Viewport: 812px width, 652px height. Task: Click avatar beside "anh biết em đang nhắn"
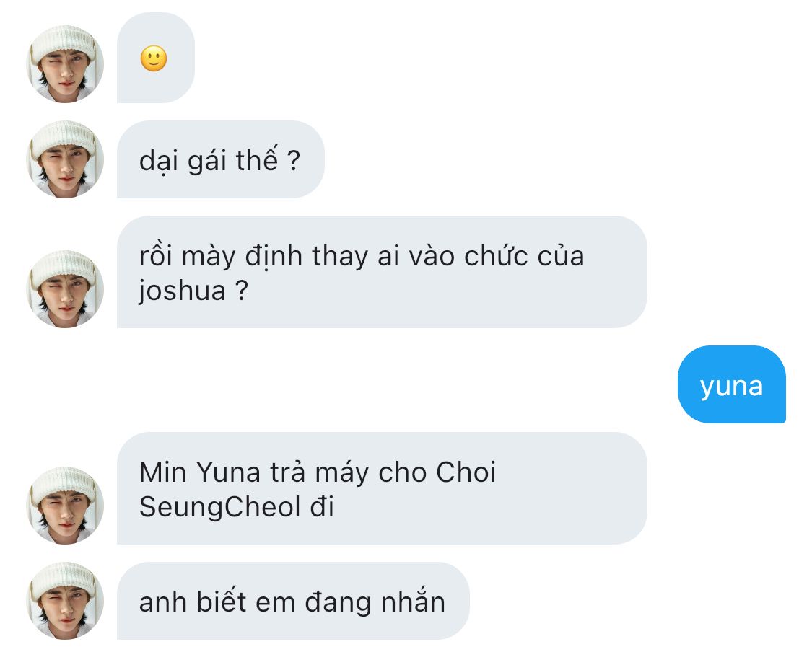coord(66,601)
